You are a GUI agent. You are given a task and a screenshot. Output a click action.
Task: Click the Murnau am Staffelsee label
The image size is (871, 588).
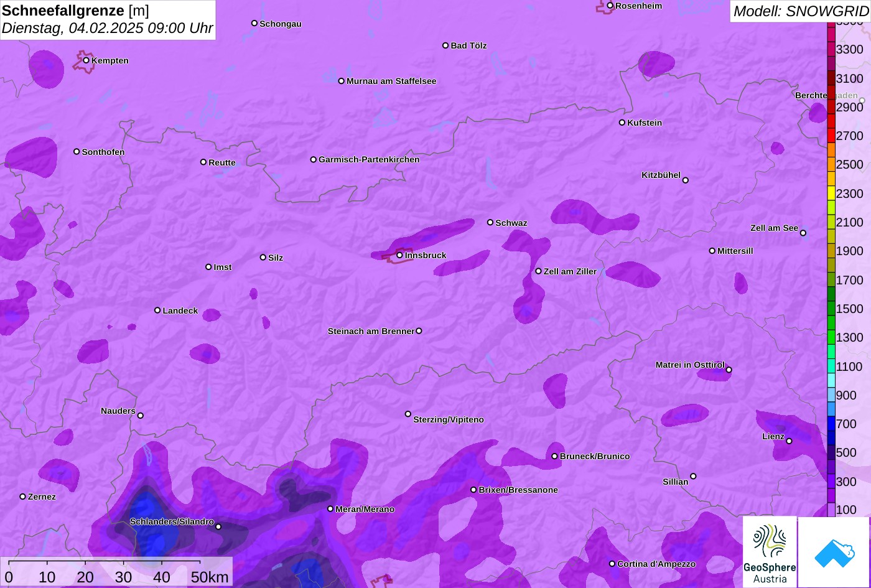tap(391, 81)
